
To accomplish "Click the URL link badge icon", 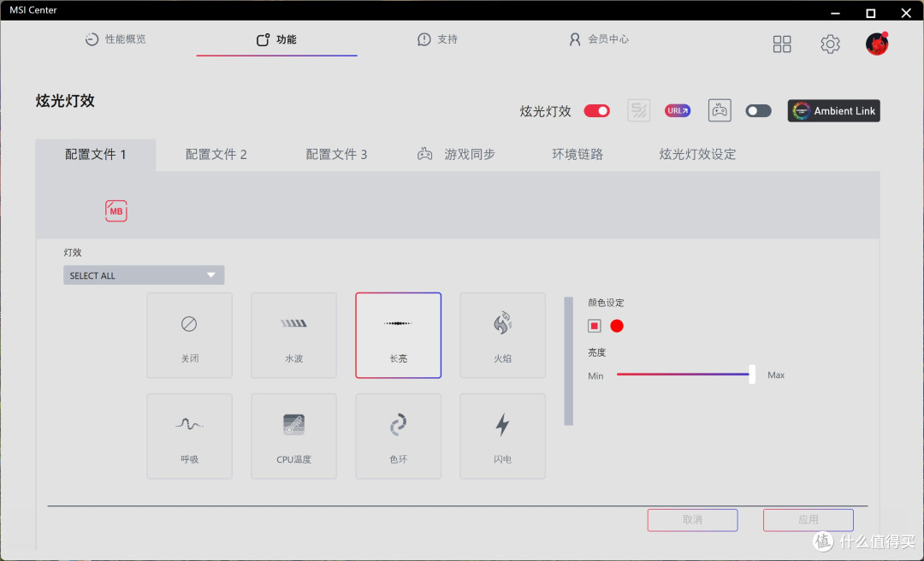I will pos(678,111).
